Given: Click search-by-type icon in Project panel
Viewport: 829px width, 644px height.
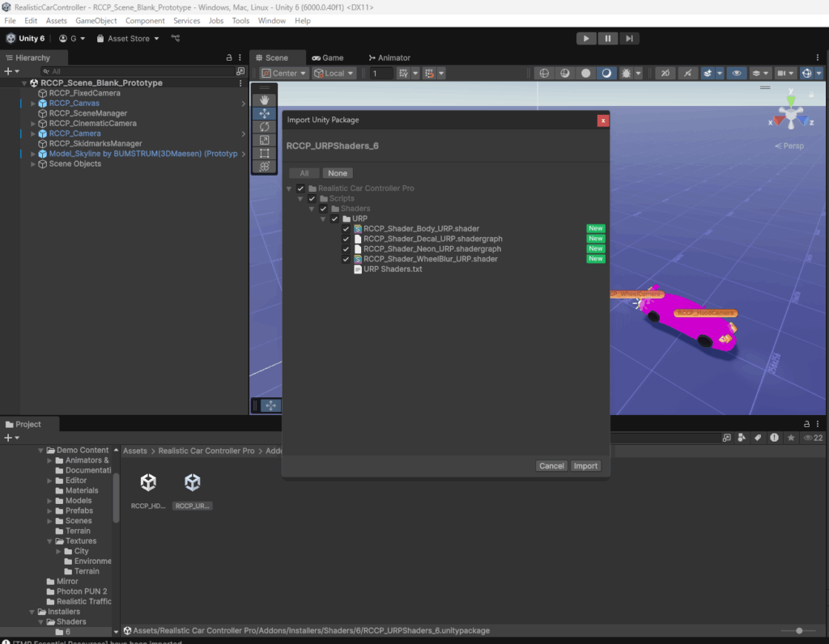Looking at the screenshot, I should click(x=742, y=438).
